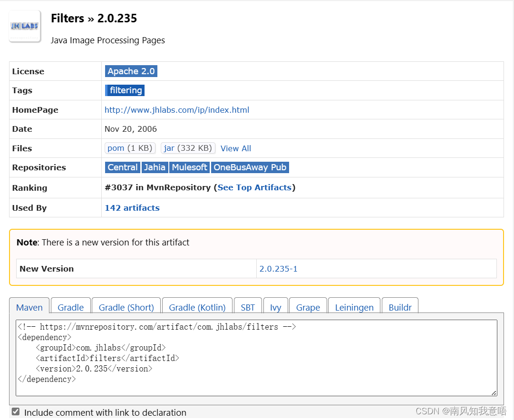Click inside the Maven dependency text area
Image resolution: width=514 pixels, height=420 pixels.
(x=256, y=358)
